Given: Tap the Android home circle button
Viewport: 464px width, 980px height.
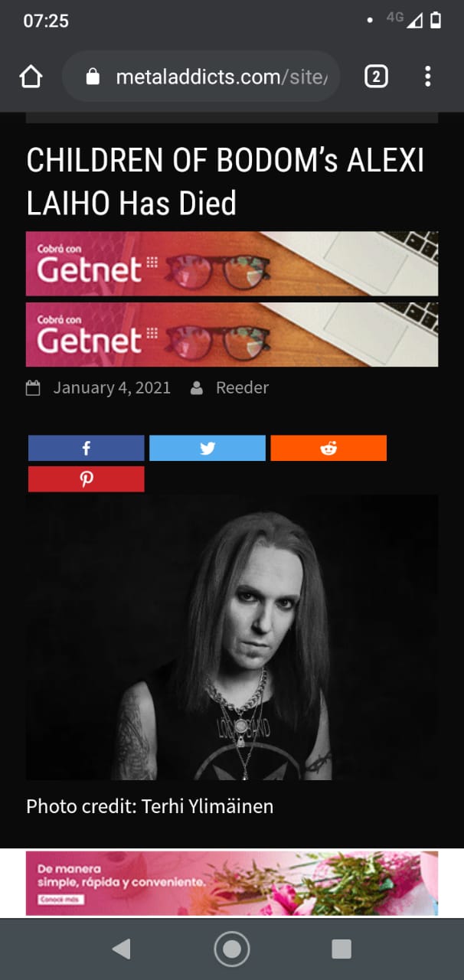Looking at the screenshot, I should (232, 949).
